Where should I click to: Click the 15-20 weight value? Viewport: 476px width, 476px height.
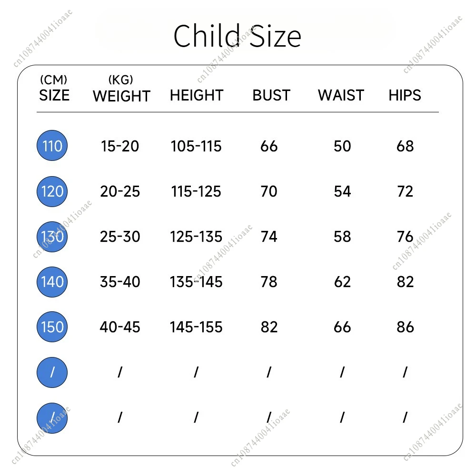(x=120, y=146)
